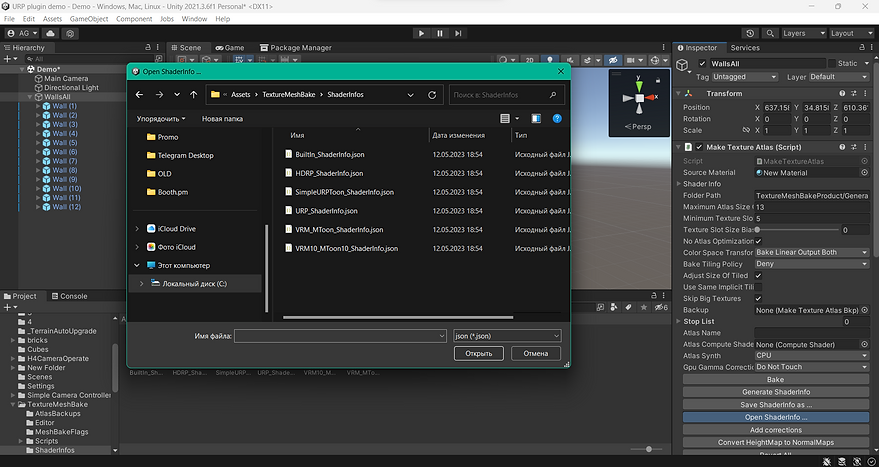879x467 pixels.
Task: Click the Bake button
Action: 775,380
